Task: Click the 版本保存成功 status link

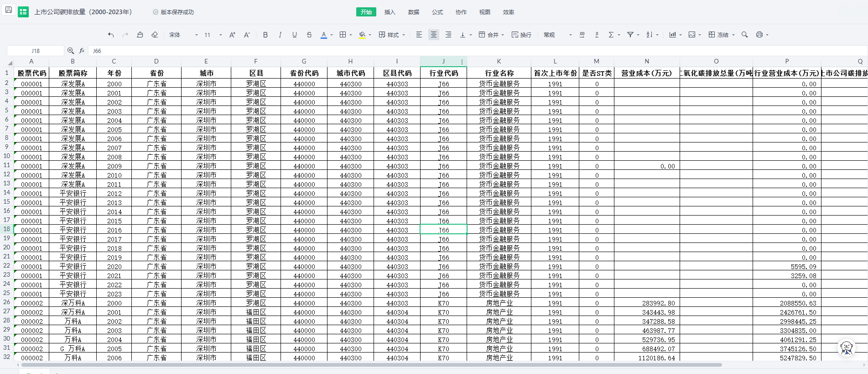Action: click(173, 12)
